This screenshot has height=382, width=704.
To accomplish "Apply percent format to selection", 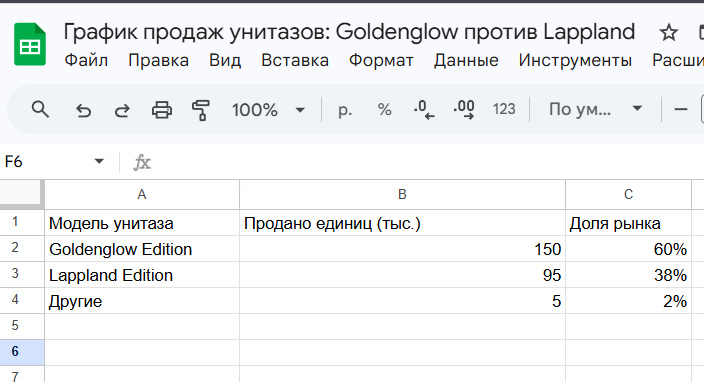I will [x=384, y=110].
